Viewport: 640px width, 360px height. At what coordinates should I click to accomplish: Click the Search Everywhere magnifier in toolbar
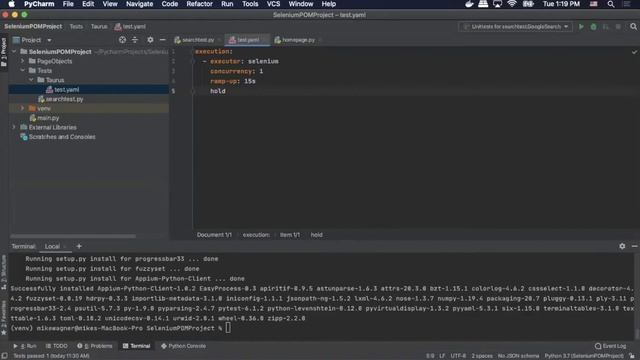[x=633, y=27]
